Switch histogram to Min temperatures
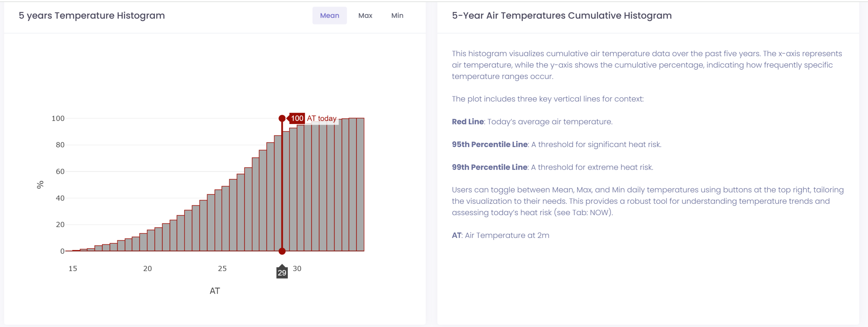Image resolution: width=868 pixels, height=327 pixels. pos(397,16)
